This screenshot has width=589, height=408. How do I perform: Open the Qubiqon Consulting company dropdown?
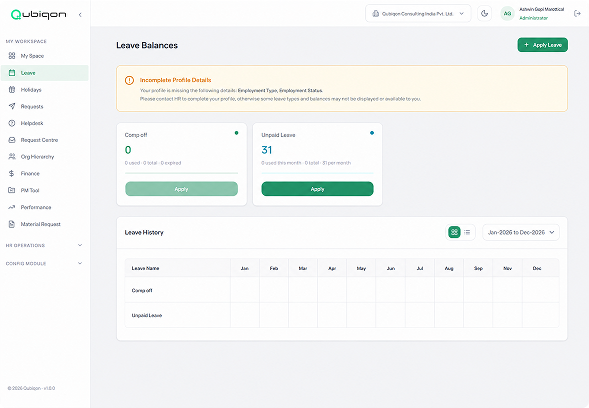point(418,14)
